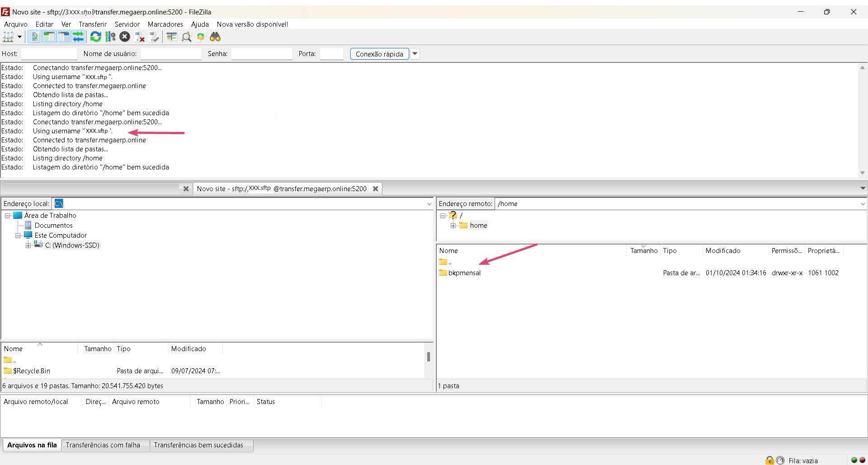The width and height of the screenshot is (868, 465).
Task: Click the Conexão rápida button
Action: (x=379, y=54)
